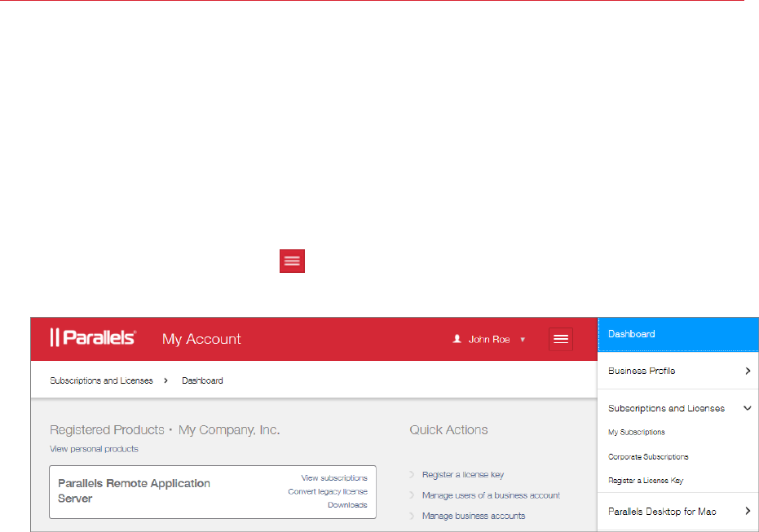Click View subscriptions link

[x=334, y=478]
